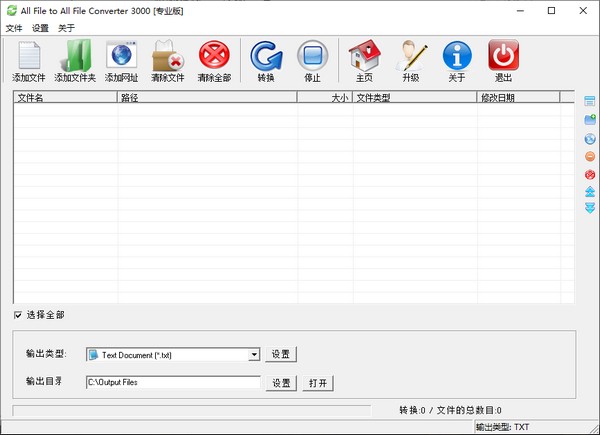Click the sidebar move up arrow icon
The height and width of the screenshot is (435, 600).
(590, 192)
